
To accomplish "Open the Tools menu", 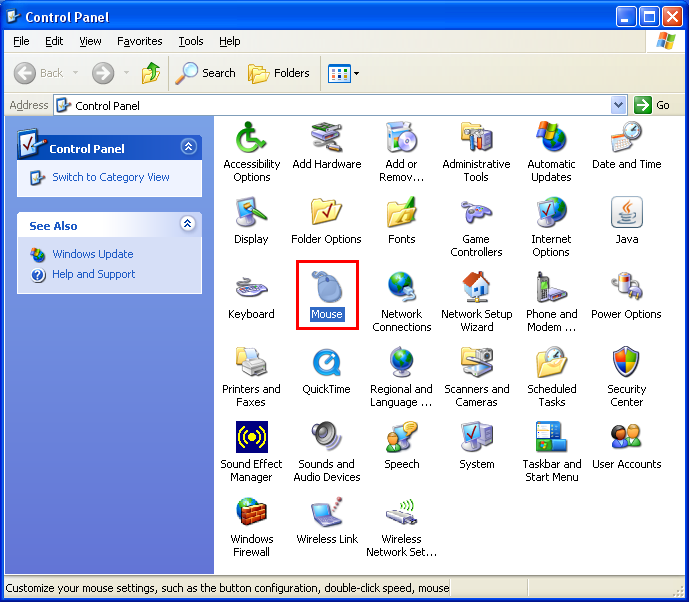I will (x=191, y=41).
